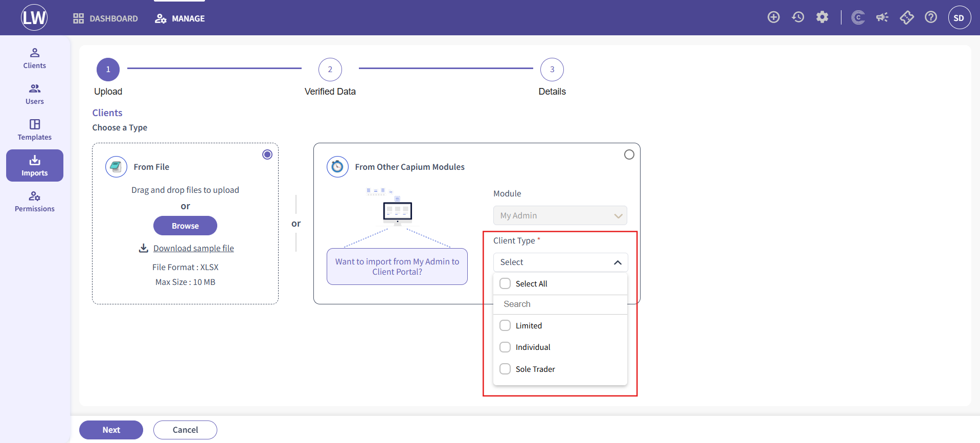Go to step 1 Upload

(x=108, y=70)
